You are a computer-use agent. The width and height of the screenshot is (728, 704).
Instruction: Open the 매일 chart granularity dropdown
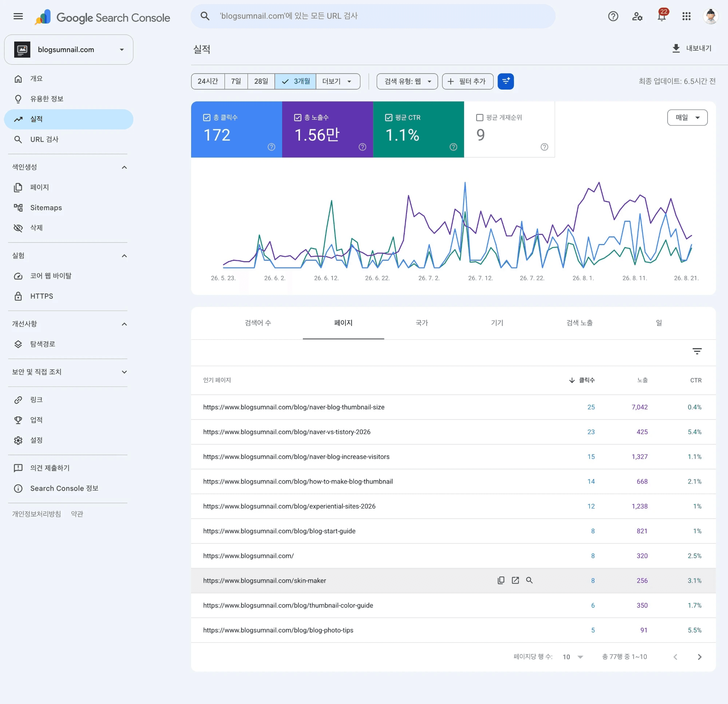[x=687, y=118]
